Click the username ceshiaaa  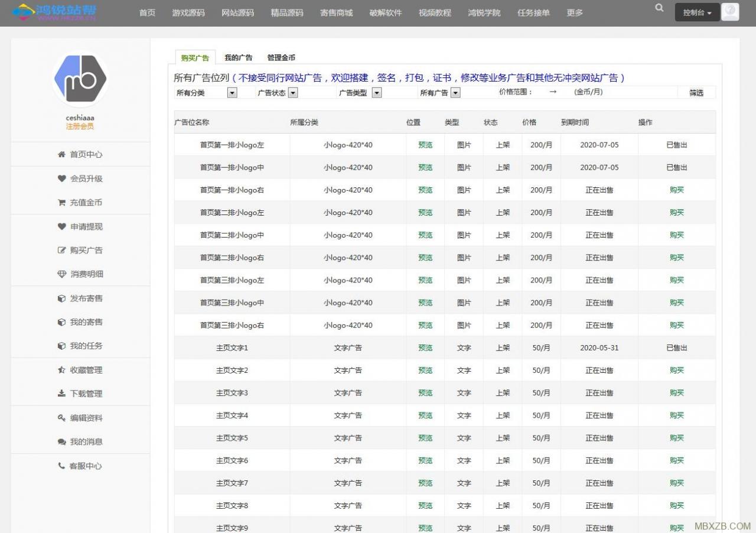click(80, 118)
